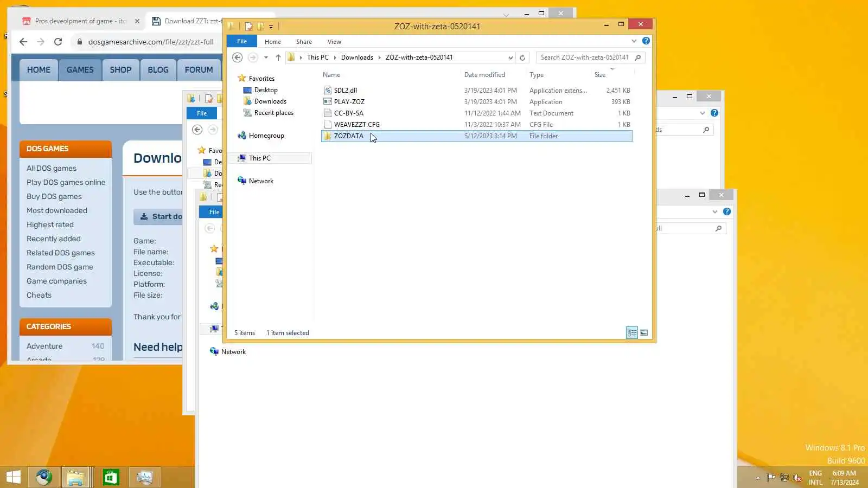Click This PC in the address bar breadcrumb
Screen dimensions: 868x488
pyautogui.click(x=317, y=57)
